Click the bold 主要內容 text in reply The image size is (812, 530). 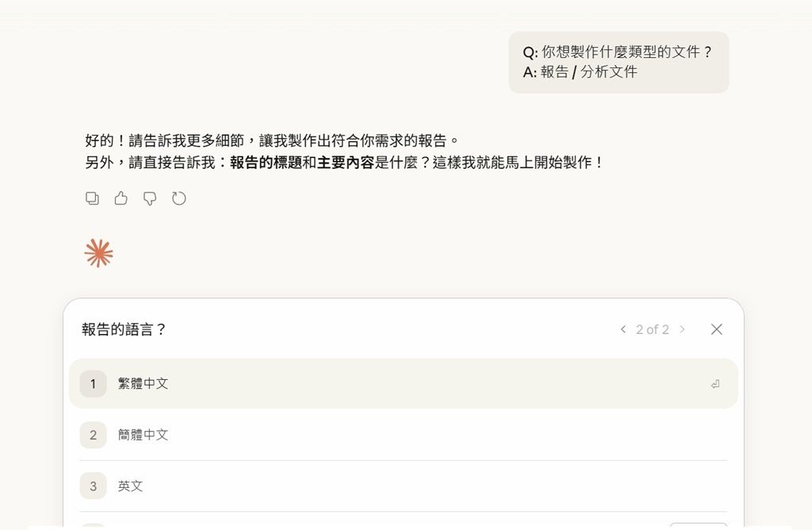pyautogui.click(x=345, y=163)
